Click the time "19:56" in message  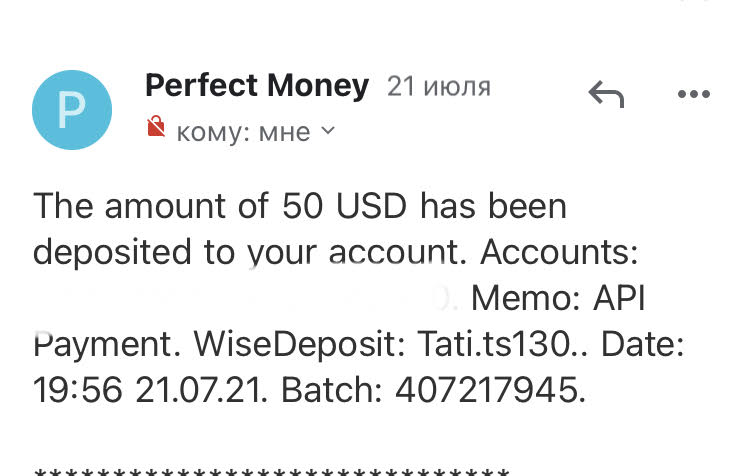coord(78,391)
